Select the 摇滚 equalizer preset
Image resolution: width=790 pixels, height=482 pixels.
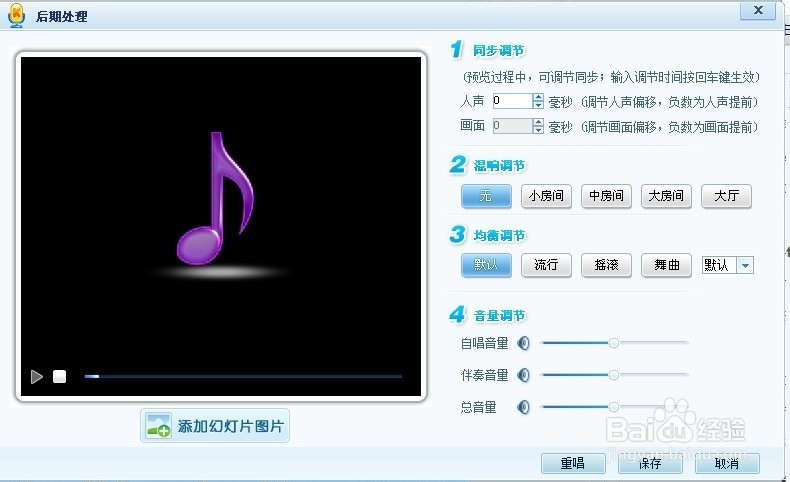coord(606,265)
